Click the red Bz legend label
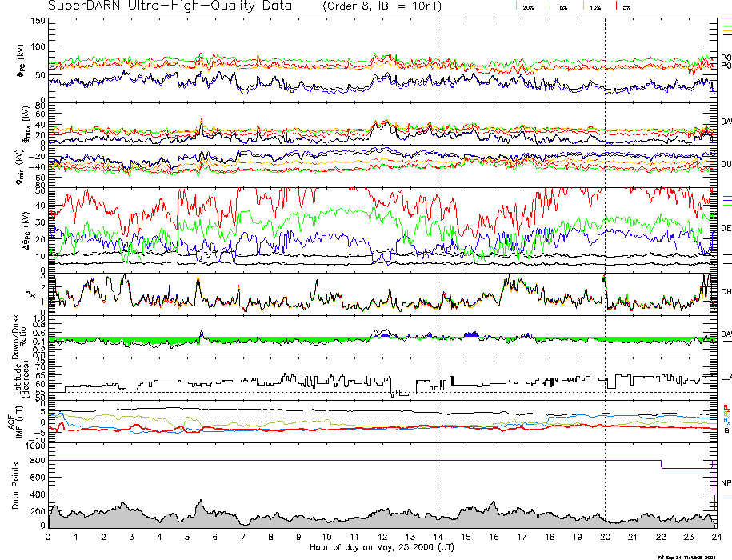Viewport: 732px width, 560px height. pos(726,406)
